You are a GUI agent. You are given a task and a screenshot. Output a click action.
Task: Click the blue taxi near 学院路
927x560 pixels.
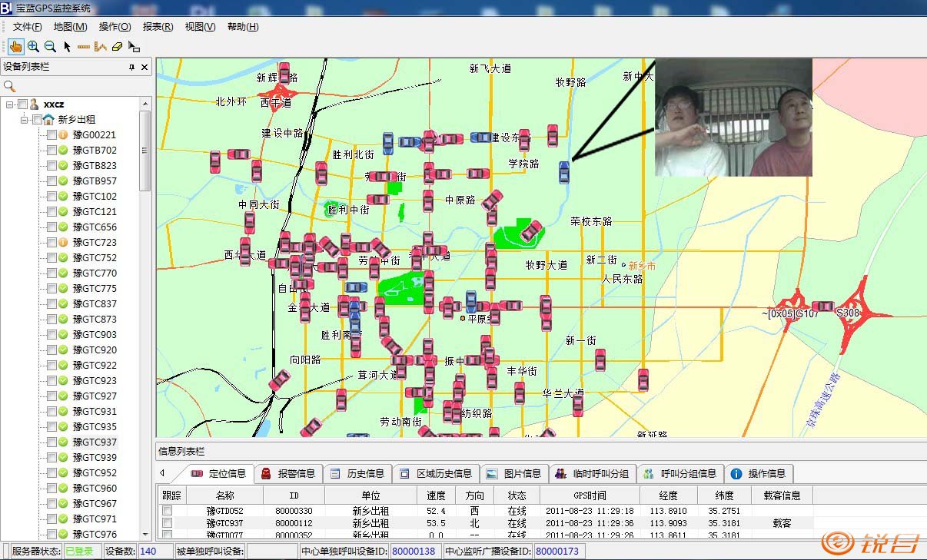point(564,171)
